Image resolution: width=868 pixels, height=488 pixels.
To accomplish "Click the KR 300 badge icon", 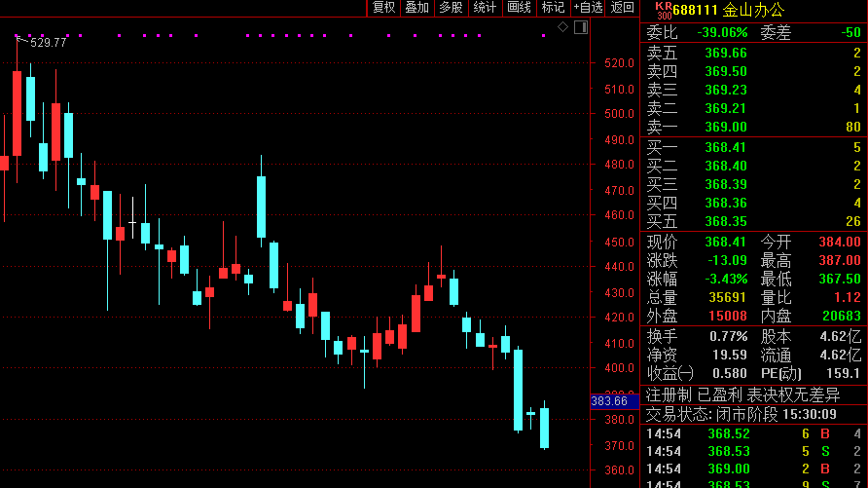I will click(664, 10).
